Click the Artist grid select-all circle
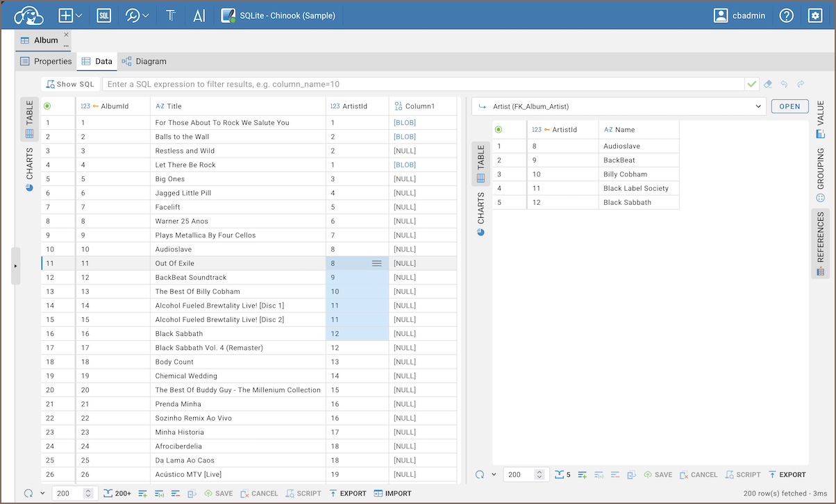This screenshot has width=836, height=504. coord(499,129)
